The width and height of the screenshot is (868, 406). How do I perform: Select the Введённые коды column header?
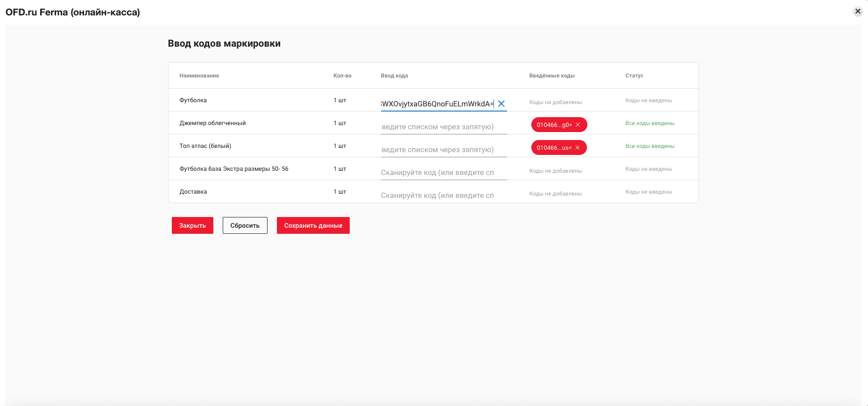(552, 76)
